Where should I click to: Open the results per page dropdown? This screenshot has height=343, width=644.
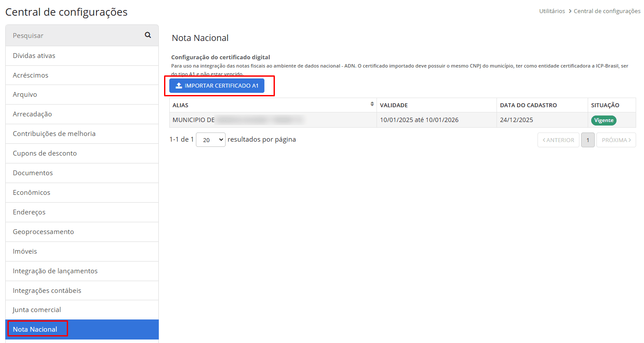click(210, 140)
